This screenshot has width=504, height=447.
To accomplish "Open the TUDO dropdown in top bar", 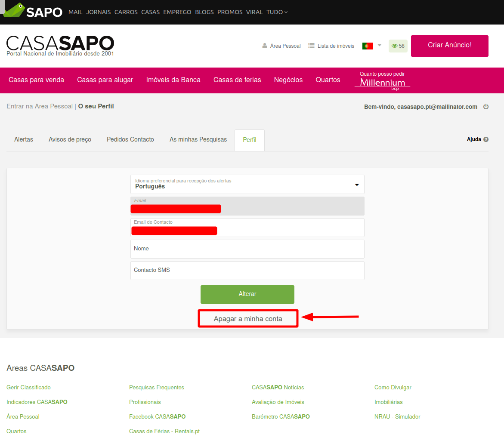I will tap(277, 12).
